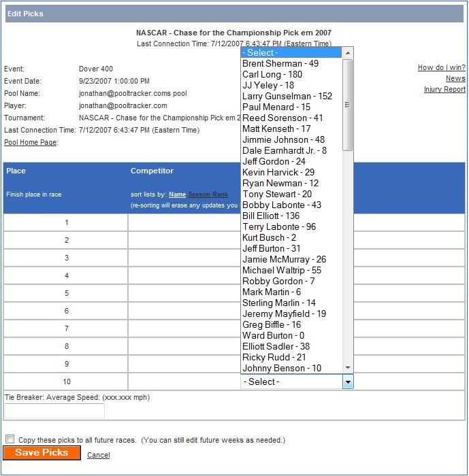Screen dimensions: 469x476
Task: Select Brent Sherman - 49 from list
Action: (291, 63)
